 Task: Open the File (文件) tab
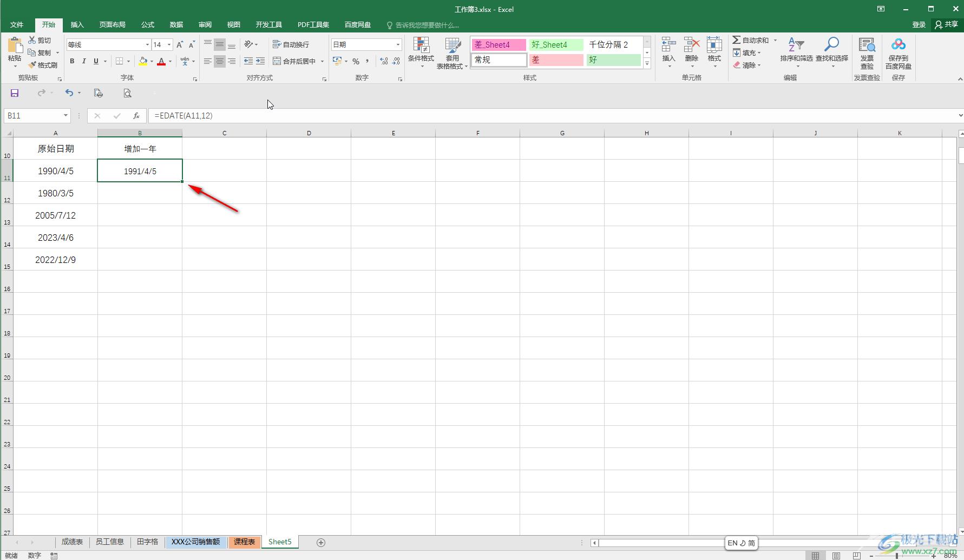[17, 25]
